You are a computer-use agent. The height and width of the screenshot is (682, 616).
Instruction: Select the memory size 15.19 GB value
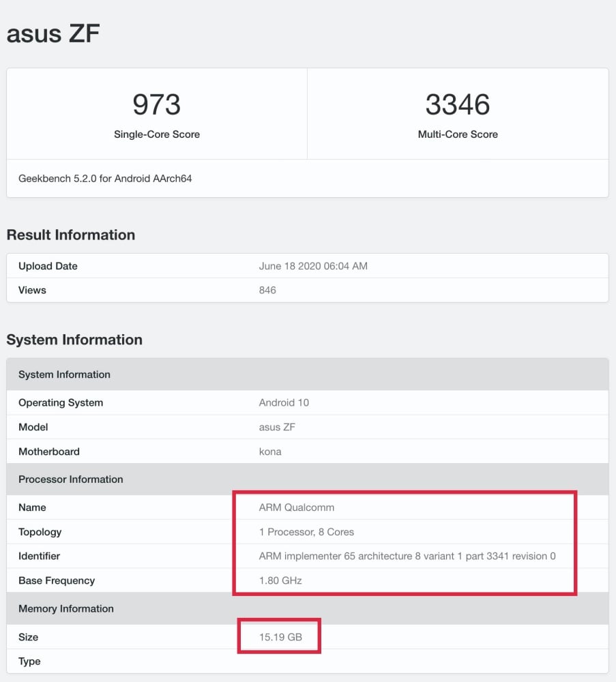pos(280,637)
